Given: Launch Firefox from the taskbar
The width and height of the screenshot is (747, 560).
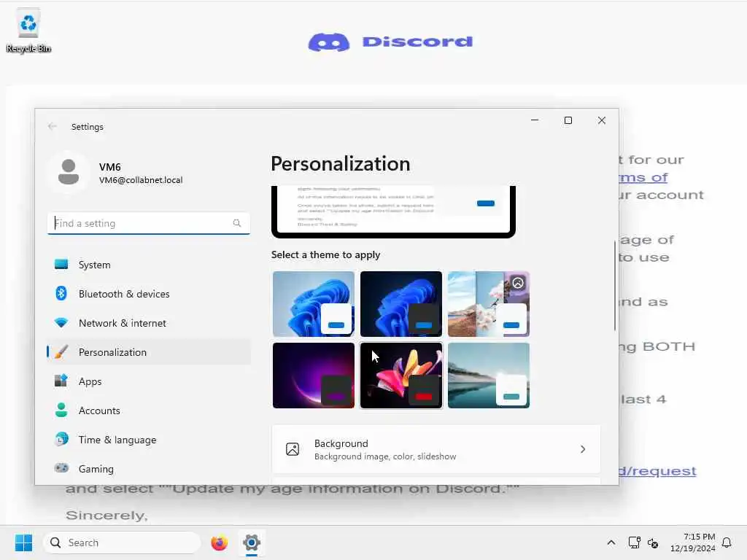Looking at the screenshot, I should coord(219,542).
